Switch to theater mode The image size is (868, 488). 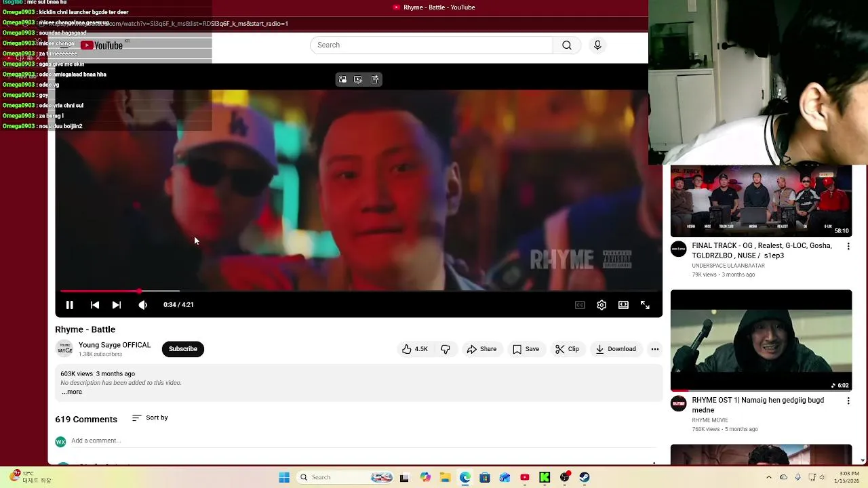623,305
